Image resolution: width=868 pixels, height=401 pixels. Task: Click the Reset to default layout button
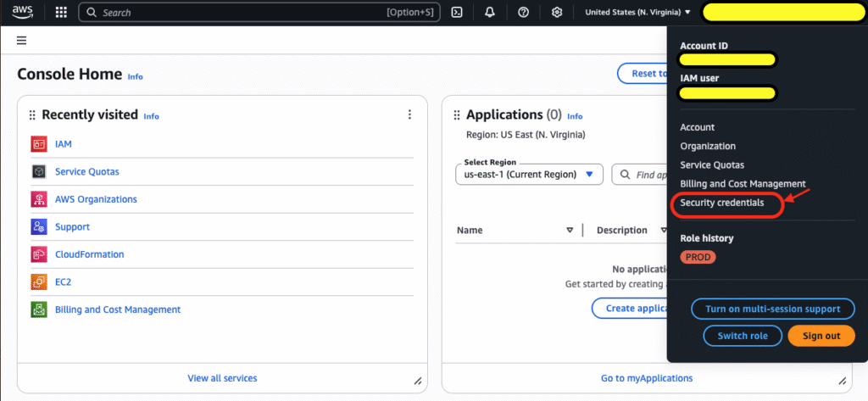(x=643, y=73)
